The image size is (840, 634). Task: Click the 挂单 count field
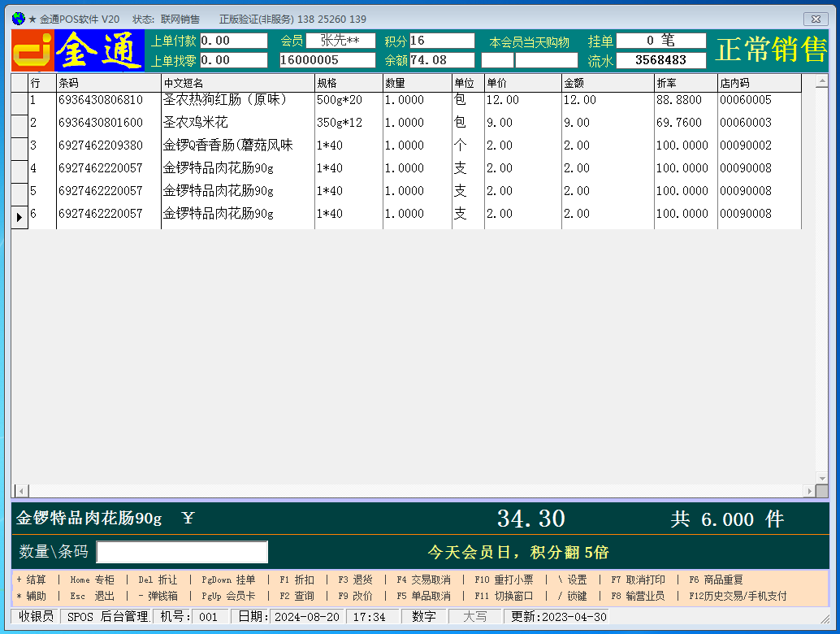click(x=661, y=41)
